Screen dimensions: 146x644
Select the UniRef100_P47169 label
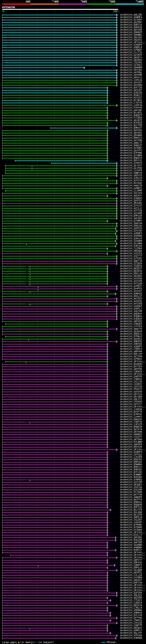coord(131,284)
